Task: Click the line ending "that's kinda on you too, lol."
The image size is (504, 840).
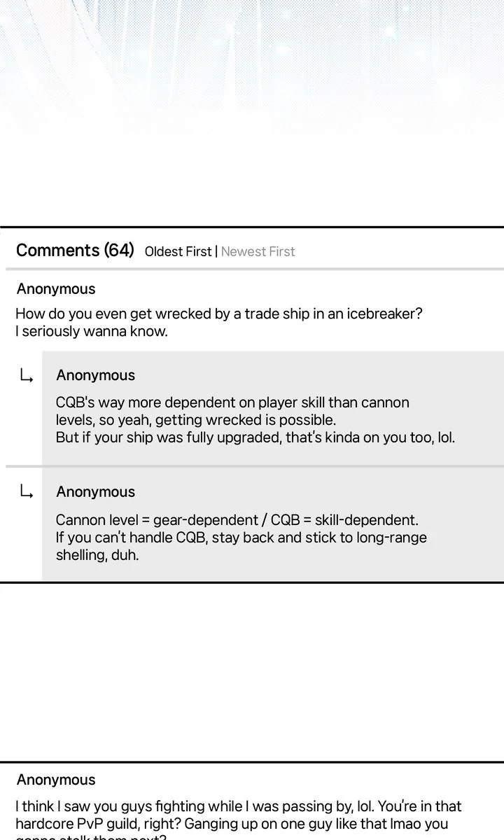Action: click(x=255, y=438)
